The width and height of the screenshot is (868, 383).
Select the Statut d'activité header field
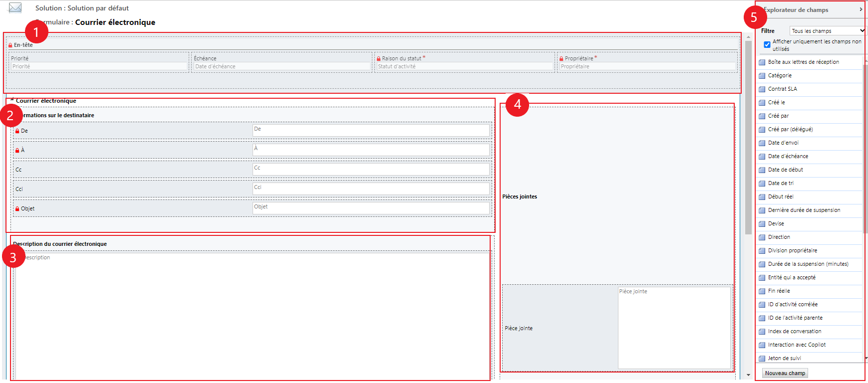pyautogui.click(x=465, y=66)
